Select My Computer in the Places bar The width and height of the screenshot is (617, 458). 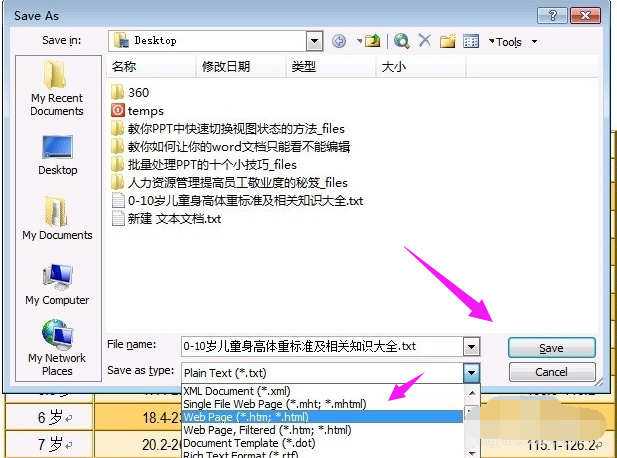(57, 284)
